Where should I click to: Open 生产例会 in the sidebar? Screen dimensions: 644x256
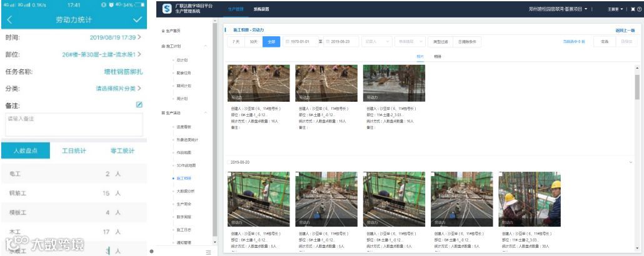(x=184, y=204)
